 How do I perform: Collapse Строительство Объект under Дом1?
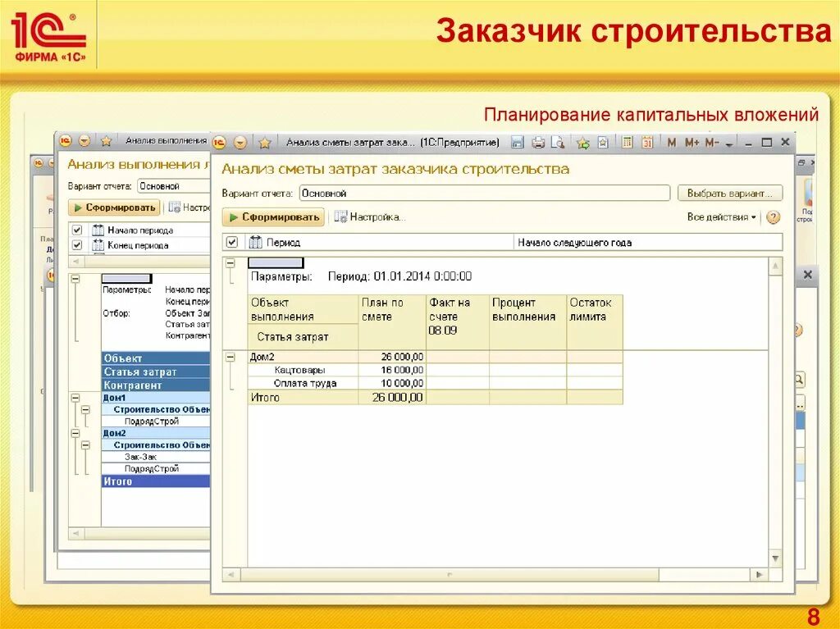[85, 410]
